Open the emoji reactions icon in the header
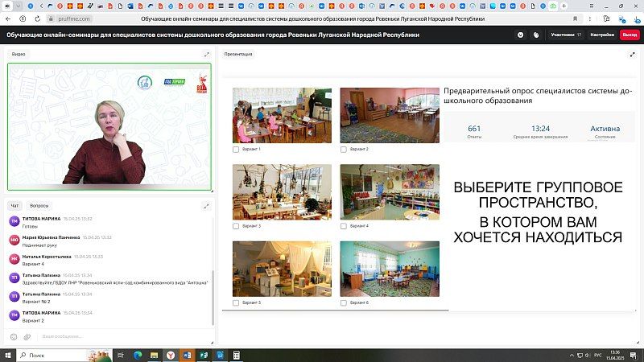Screen dimensions: 644x362 coord(521,35)
